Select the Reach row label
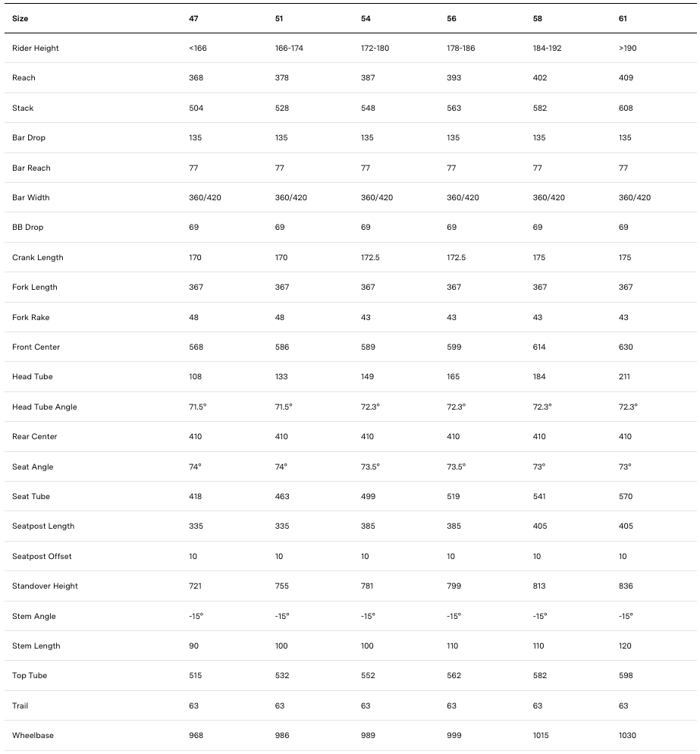 point(24,78)
